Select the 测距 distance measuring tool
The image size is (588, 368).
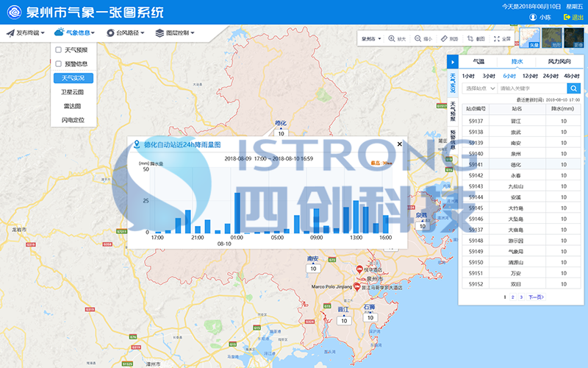444,39
